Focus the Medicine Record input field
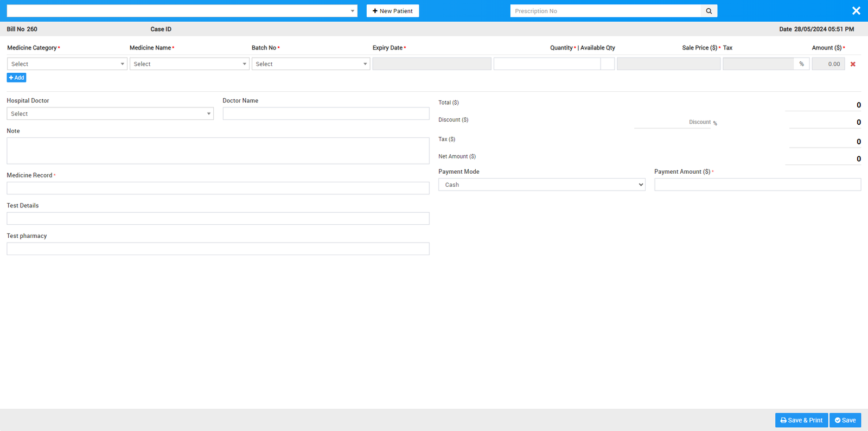The image size is (868, 431). (218, 188)
